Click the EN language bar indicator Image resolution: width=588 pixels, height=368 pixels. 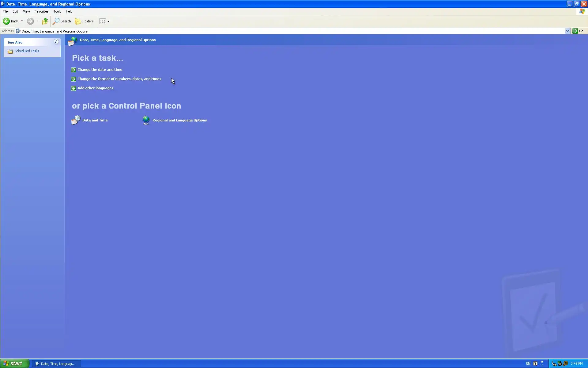coord(528,363)
